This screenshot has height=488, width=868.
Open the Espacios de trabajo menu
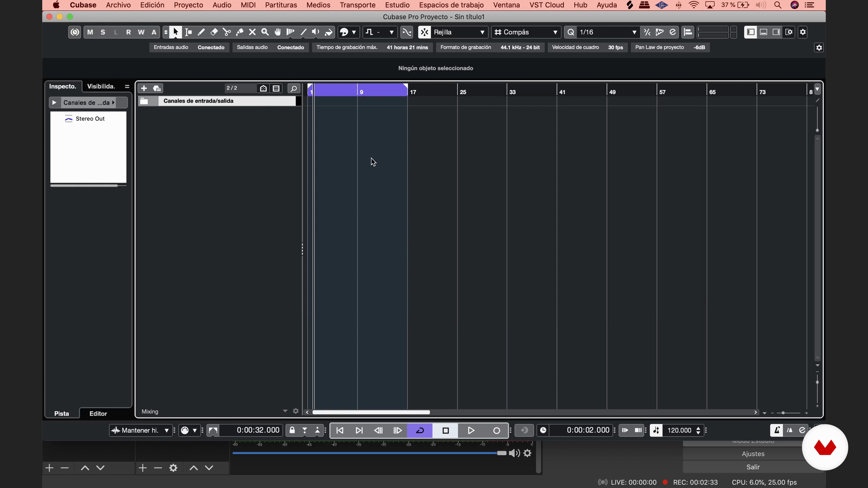(451, 5)
